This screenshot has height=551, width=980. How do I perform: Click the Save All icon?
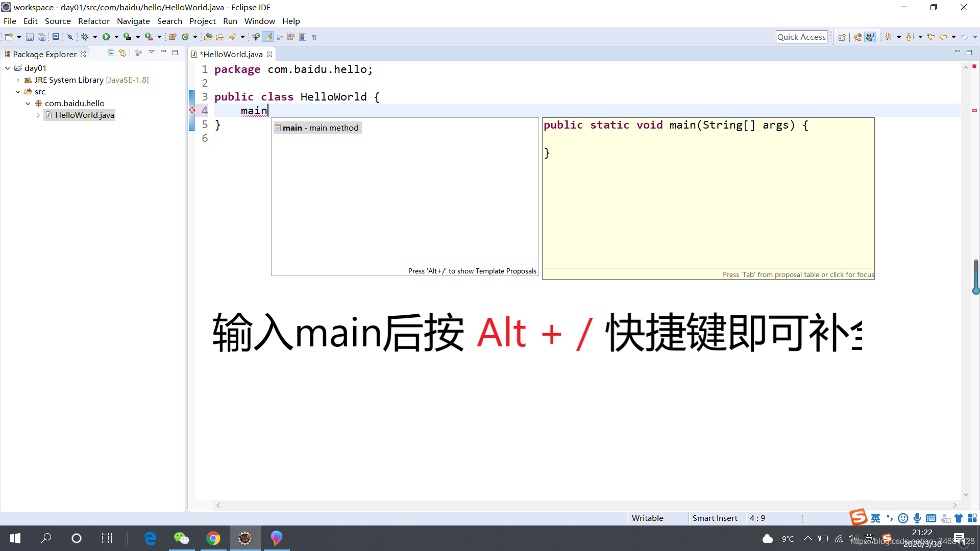41,37
